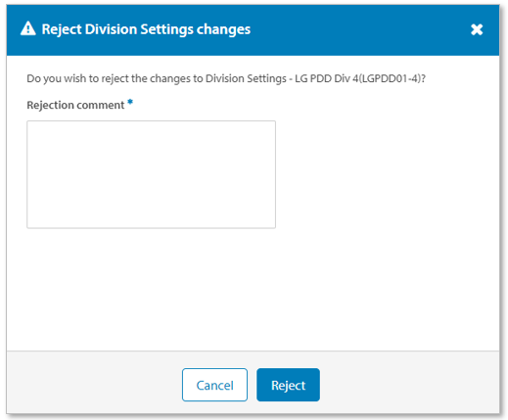This screenshot has height=420, width=508.
Task: Confirm rejection with the solid blue button
Action: click(288, 385)
